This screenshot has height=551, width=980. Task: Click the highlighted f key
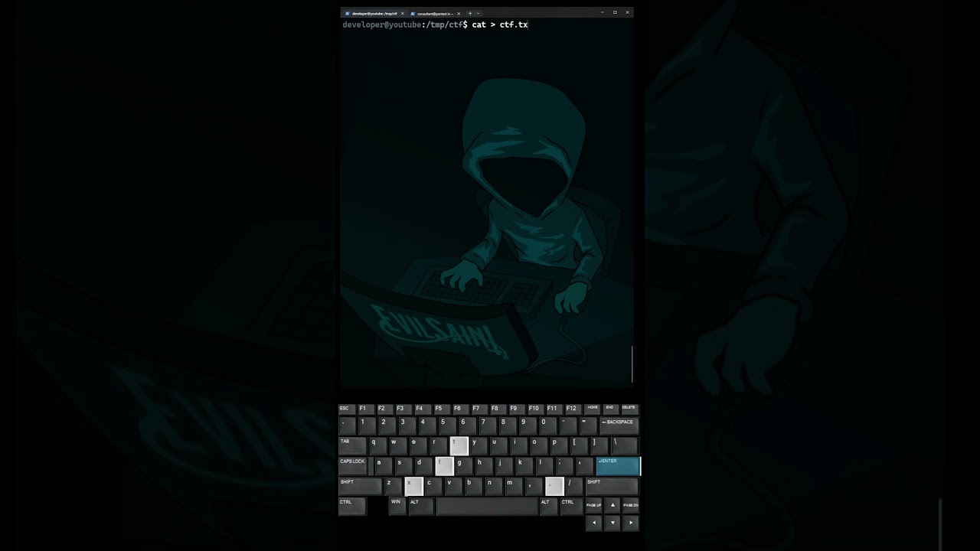pyautogui.click(x=444, y=465)
